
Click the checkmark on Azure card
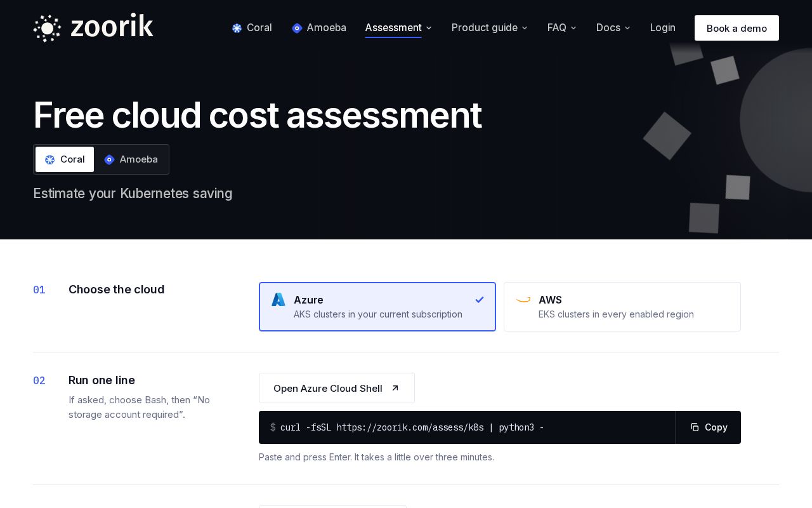pyautogui.click(x=480, y=300)
